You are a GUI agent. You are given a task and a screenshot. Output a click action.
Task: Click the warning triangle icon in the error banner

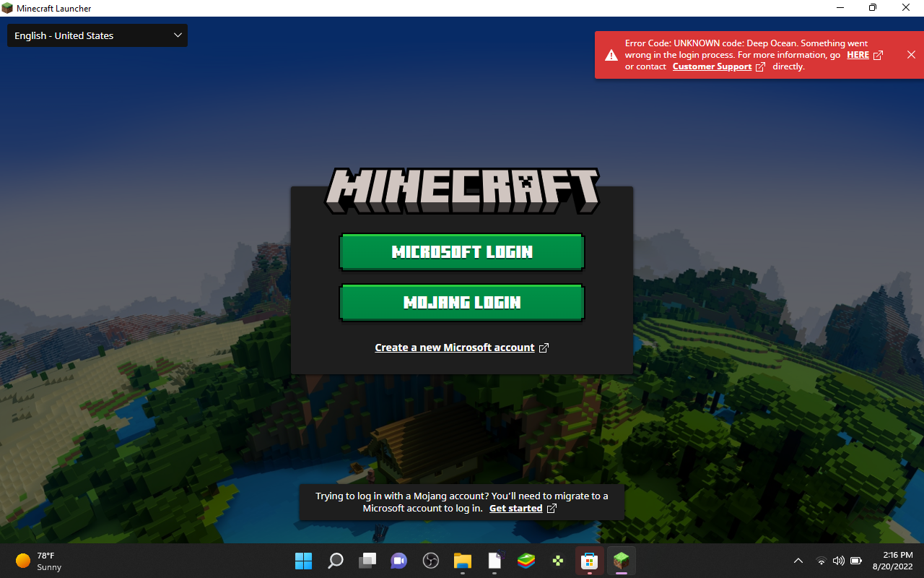click(611, 55)
